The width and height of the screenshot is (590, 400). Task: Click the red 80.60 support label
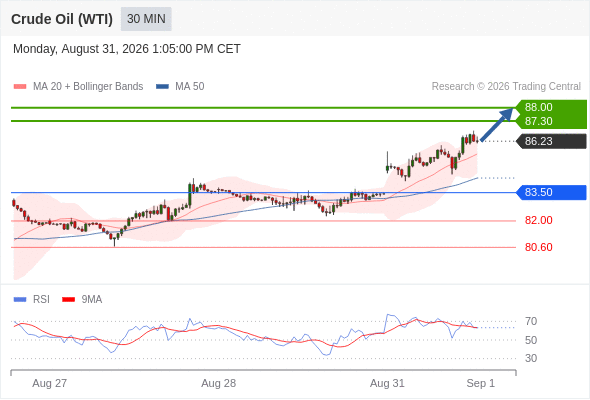tap(538, 247)
